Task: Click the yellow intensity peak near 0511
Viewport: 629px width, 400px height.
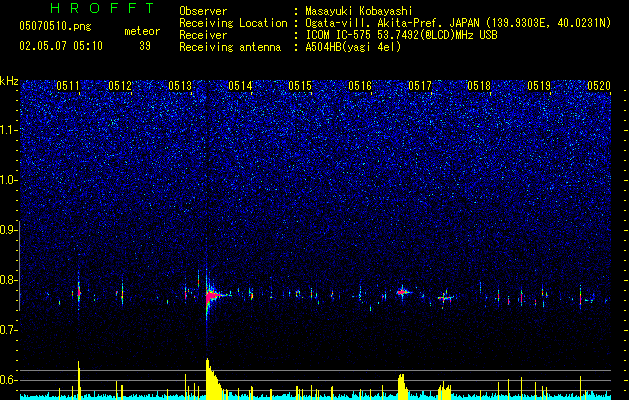Action: pos(79,380)
